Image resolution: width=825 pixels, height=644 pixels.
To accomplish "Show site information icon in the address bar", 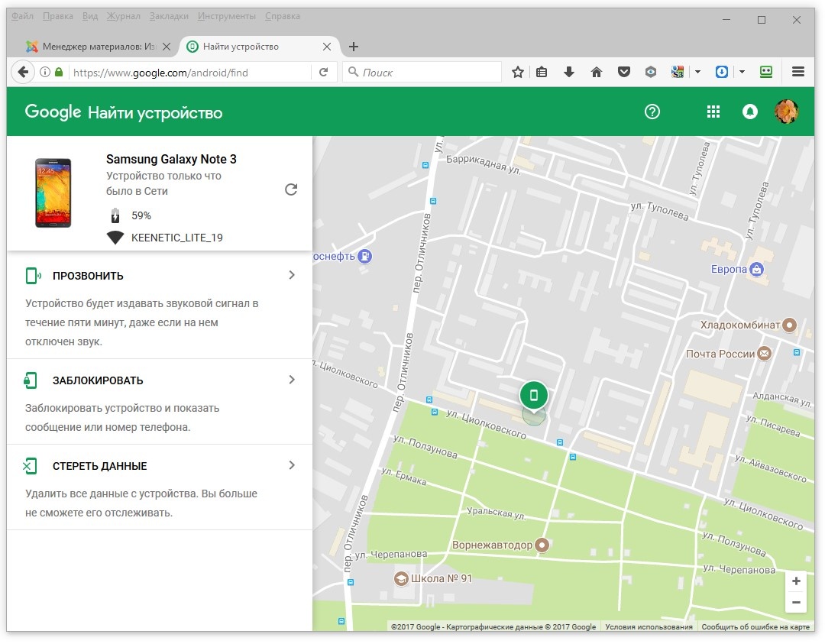I will [x=45, y=72].
